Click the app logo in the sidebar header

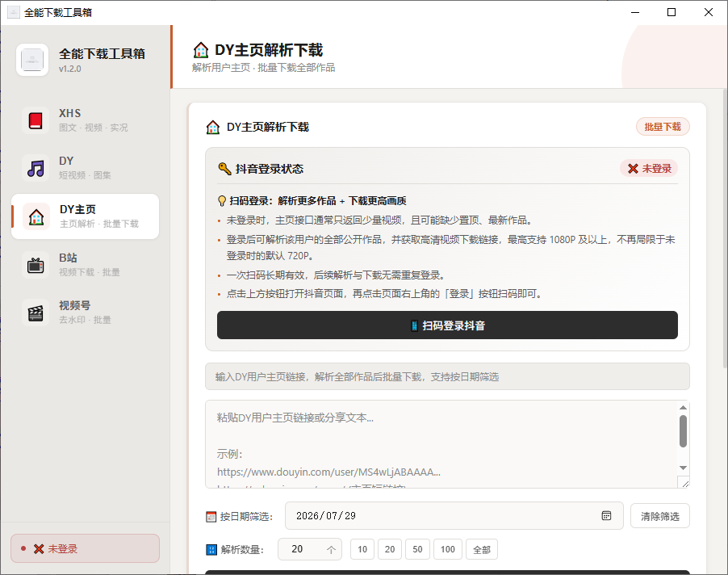[x=32, y=60]
